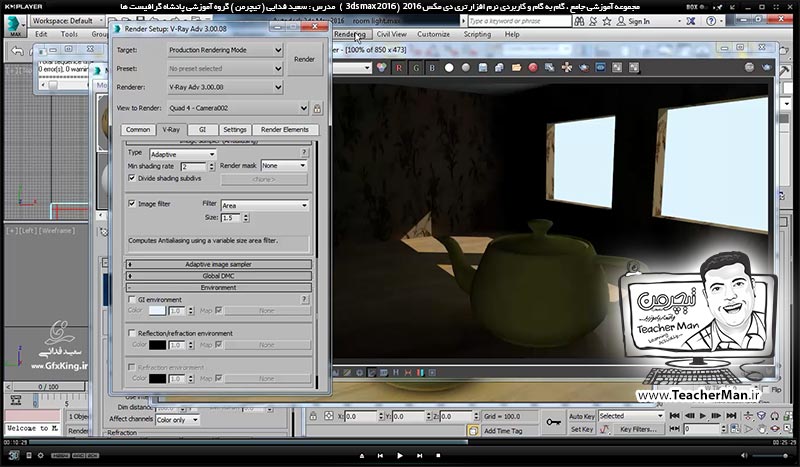Click Add Time Tag

503,431
